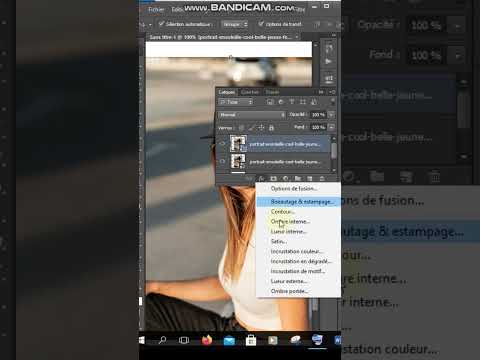480x360 pixels.
Task: Toggle the Sélection automatique checkbox
Action: pyautogui.click(x=161, y=24)
